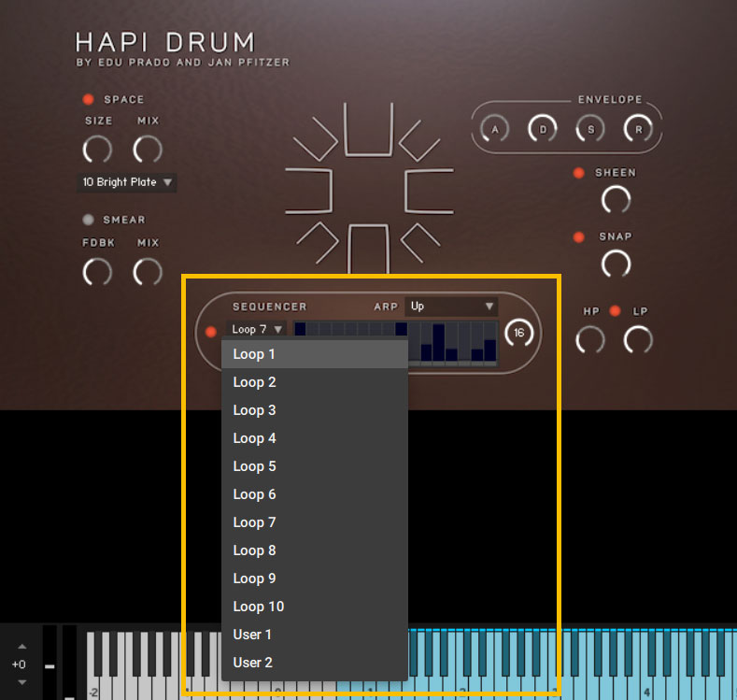The width and height of the screenshot is (737, 700).
Task: Select Loop 4 from the pattern menu
Action: 315,438
